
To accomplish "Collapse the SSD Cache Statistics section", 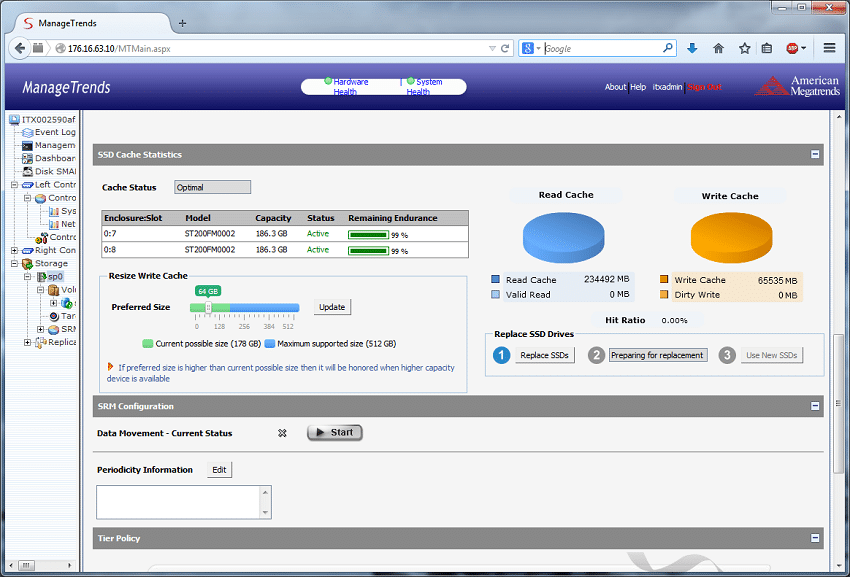I will pos(815,155).
